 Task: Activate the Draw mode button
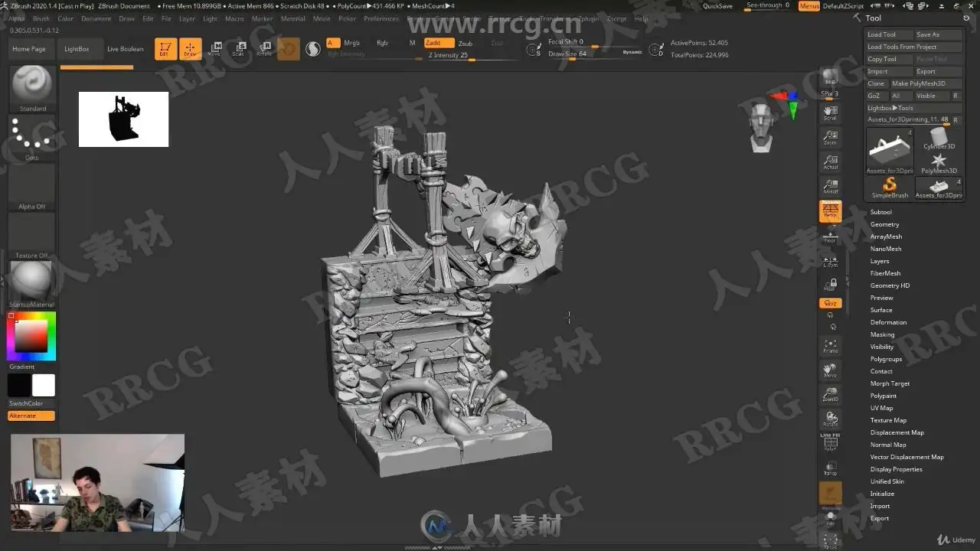point(191,49)
